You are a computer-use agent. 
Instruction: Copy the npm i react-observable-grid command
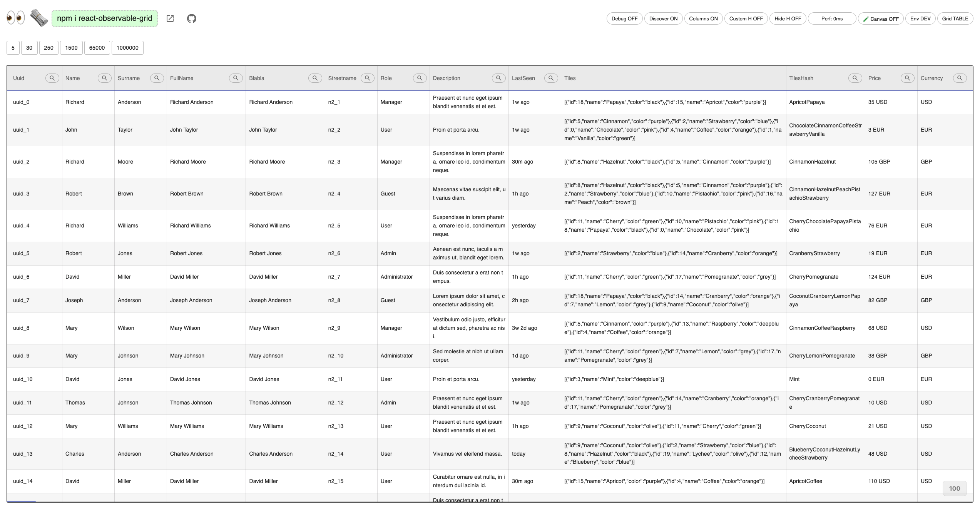105,18
